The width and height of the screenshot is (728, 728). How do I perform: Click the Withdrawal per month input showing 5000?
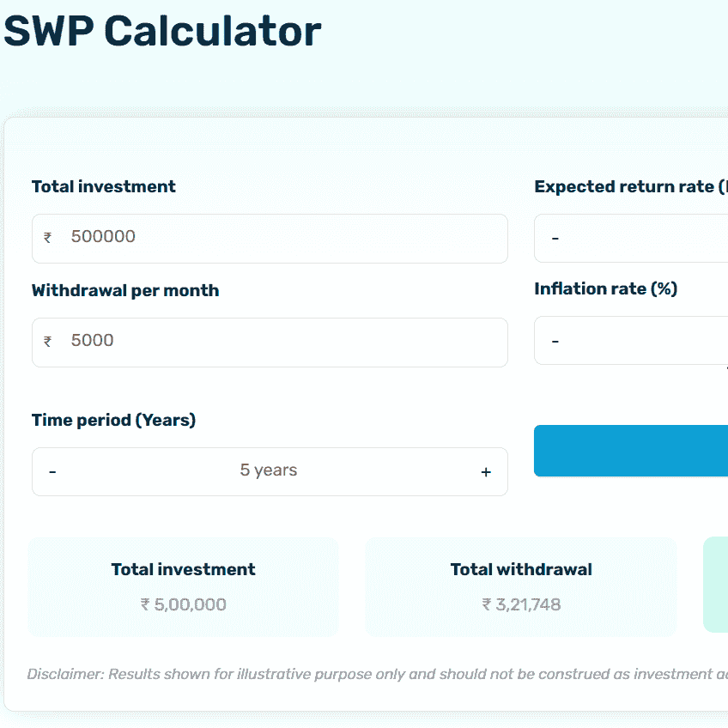click(283, 342)
